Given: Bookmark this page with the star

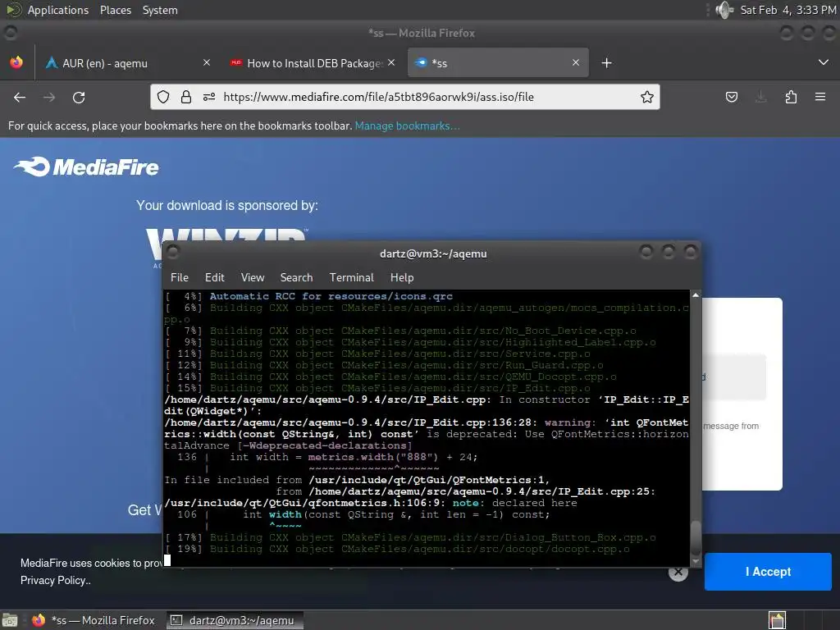Looking at the screenshot, I should 647,97.
